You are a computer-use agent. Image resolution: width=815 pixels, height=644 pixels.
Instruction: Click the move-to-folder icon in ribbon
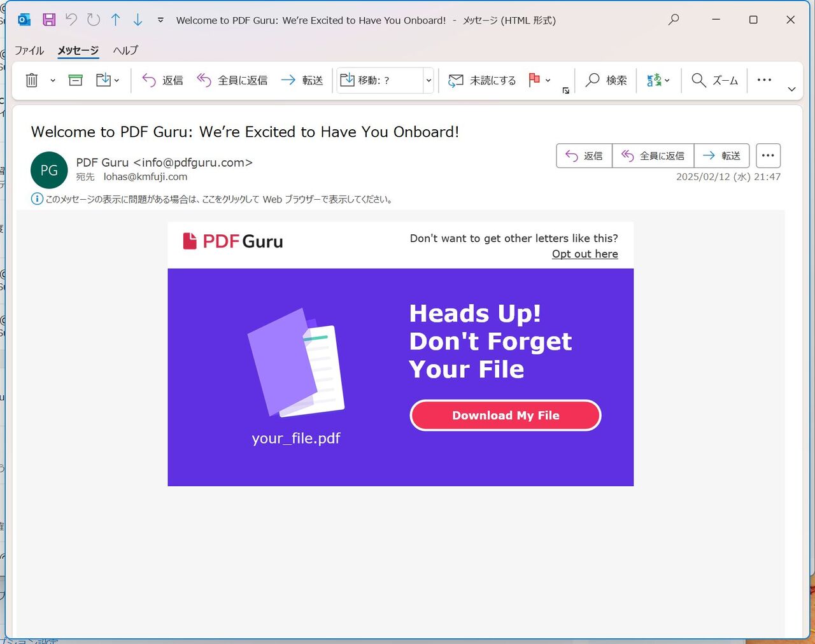tap(103, 80)
